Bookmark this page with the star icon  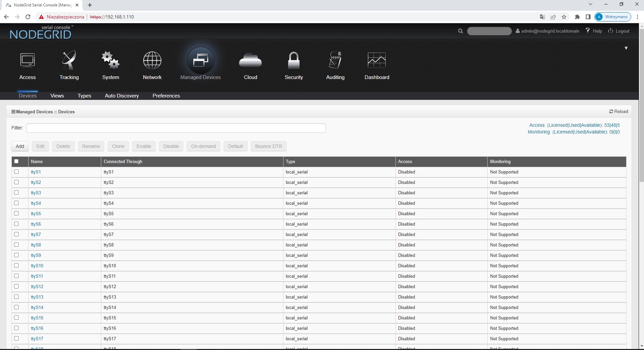click(564, 17)
